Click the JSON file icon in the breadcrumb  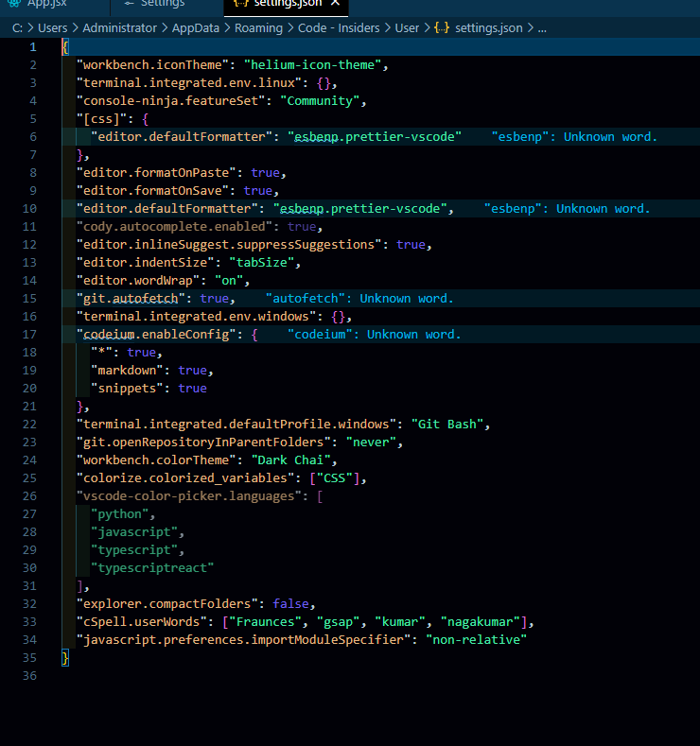pos(441,28)
